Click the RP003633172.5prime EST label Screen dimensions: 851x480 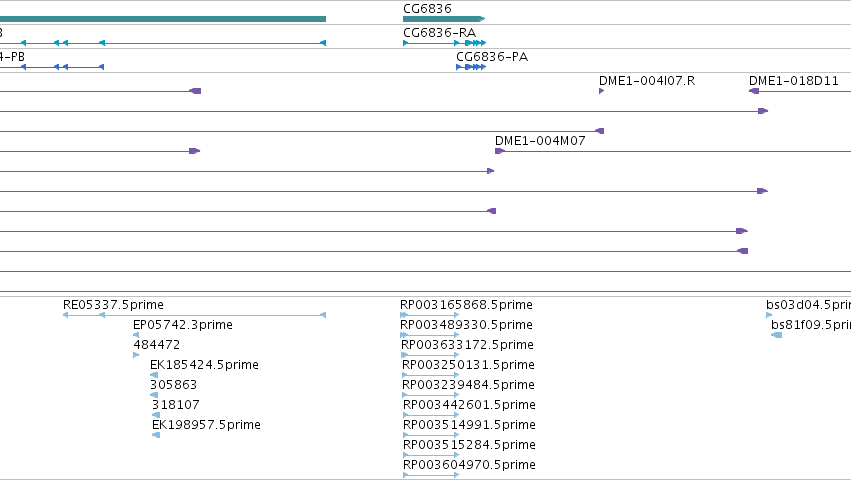(467, 345)
